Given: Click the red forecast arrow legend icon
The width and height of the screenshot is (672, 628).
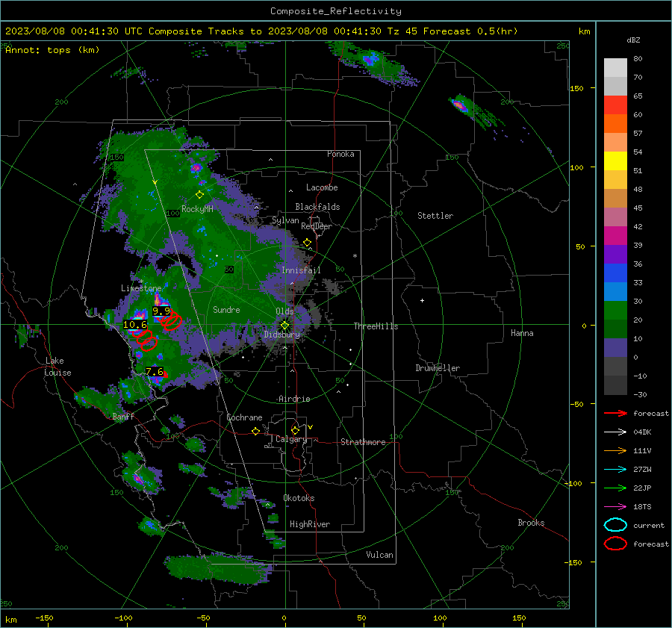Looking at the screenshot, I should point(615,413).
